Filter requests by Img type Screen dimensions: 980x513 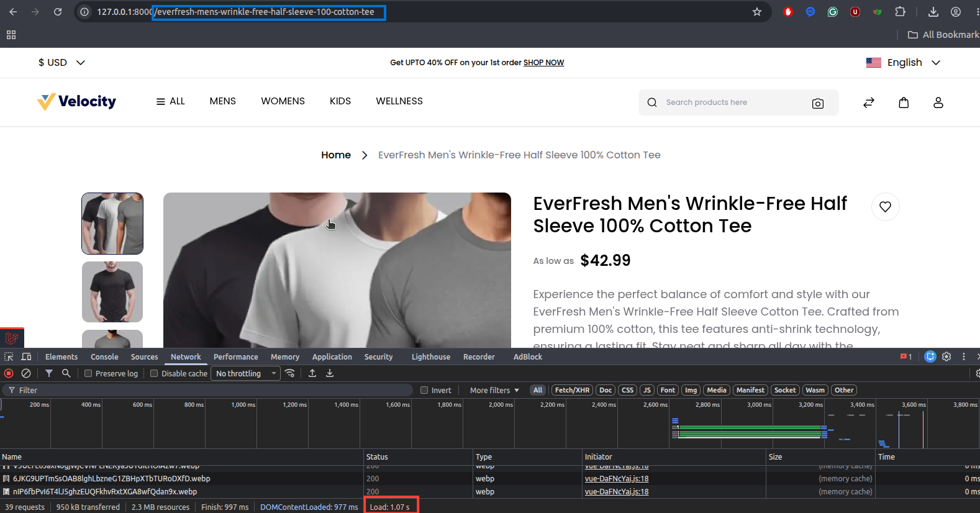(x=691, y=390)
